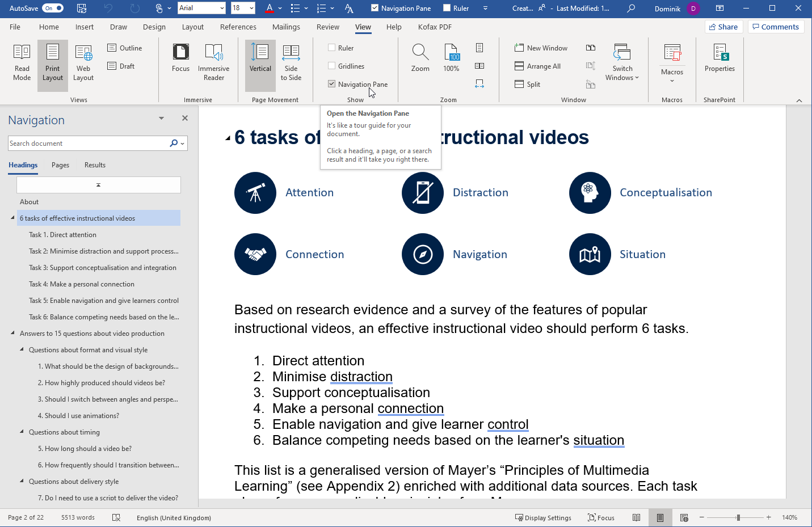Click zoom in plus button
The image size is (812, 527).
(x=769, y=517)
